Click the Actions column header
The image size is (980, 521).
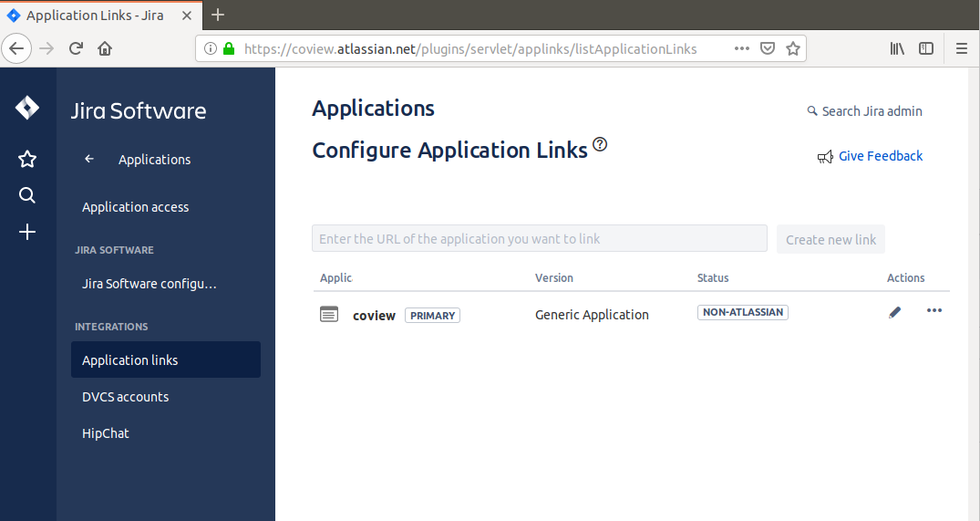tap(905, 277)
